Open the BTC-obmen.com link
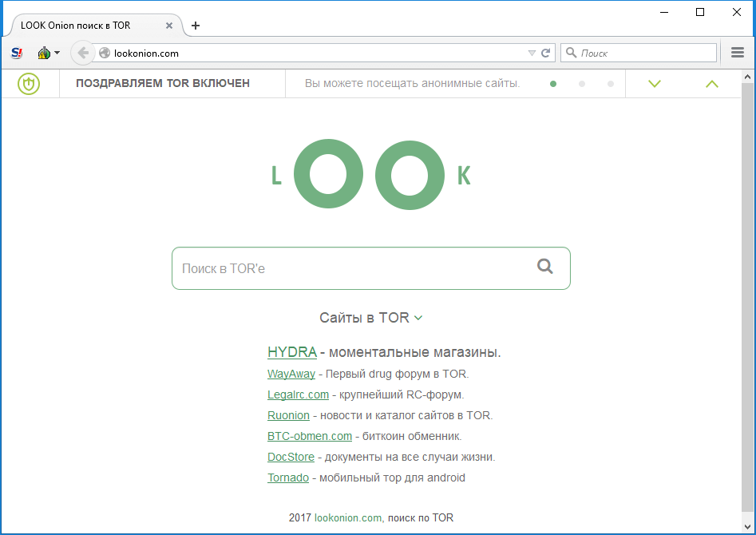The height and width of the screenshot is (535, 756). [x=310, y=436]
